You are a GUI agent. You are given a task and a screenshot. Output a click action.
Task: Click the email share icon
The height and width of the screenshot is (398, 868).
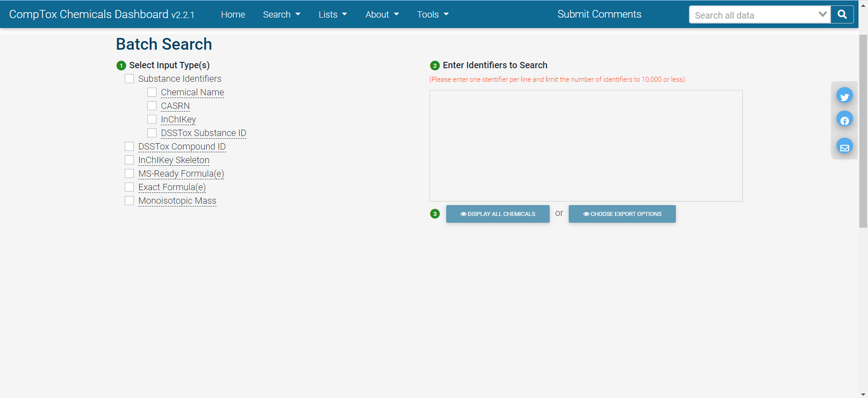(x=844, y=147)
